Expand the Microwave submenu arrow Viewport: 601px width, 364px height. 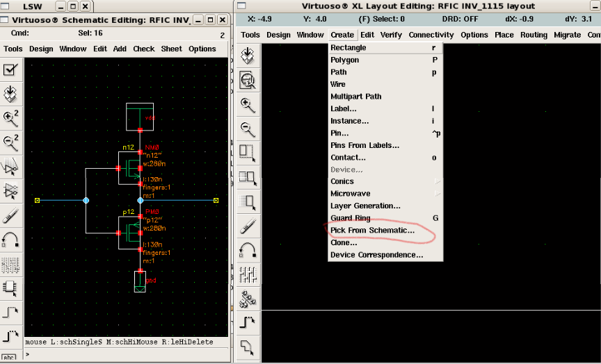437,194
